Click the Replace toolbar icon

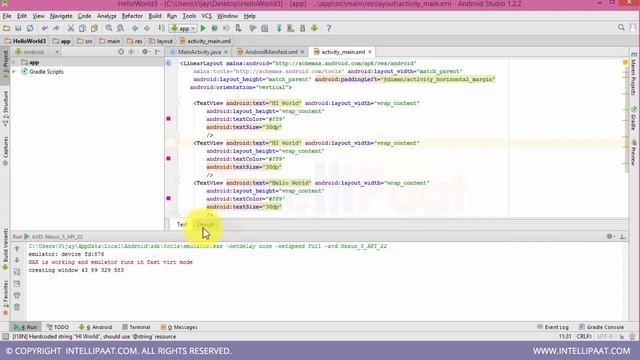(x=120, y=28)
